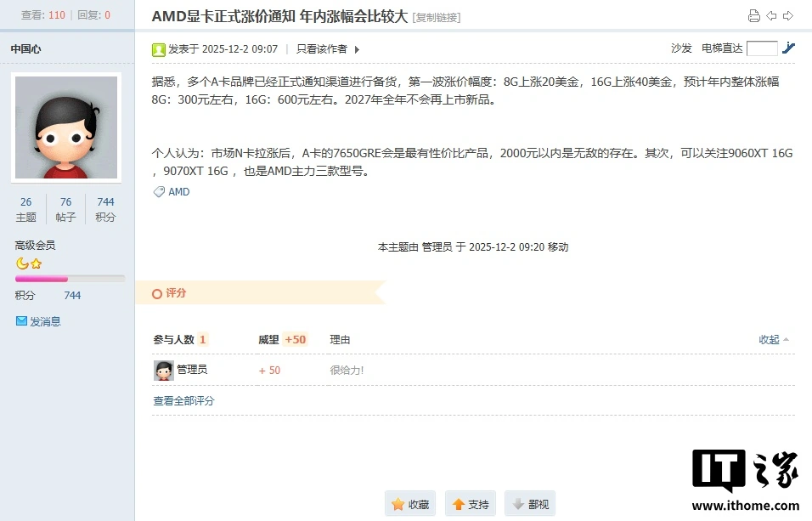This screenshot has width=812, height=521.
Task: Click the envelope icon beside 发消息
Action: [x=22, y=321]
